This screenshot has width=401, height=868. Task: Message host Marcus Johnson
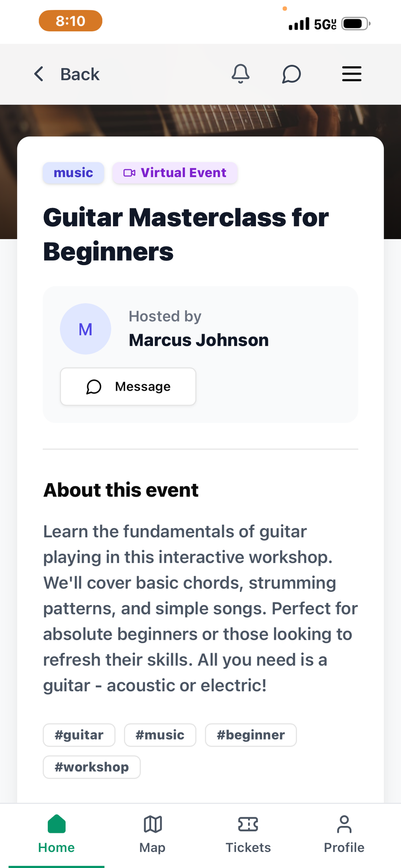point(128,386)
